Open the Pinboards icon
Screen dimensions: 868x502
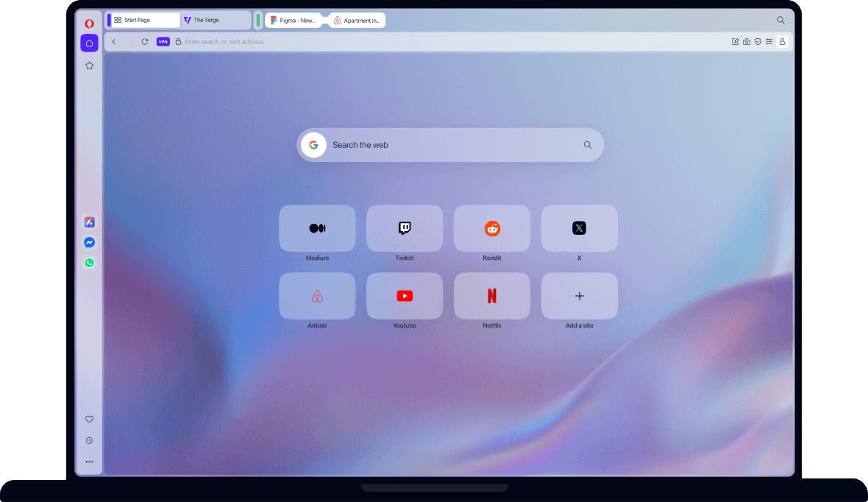pos(735,41)
